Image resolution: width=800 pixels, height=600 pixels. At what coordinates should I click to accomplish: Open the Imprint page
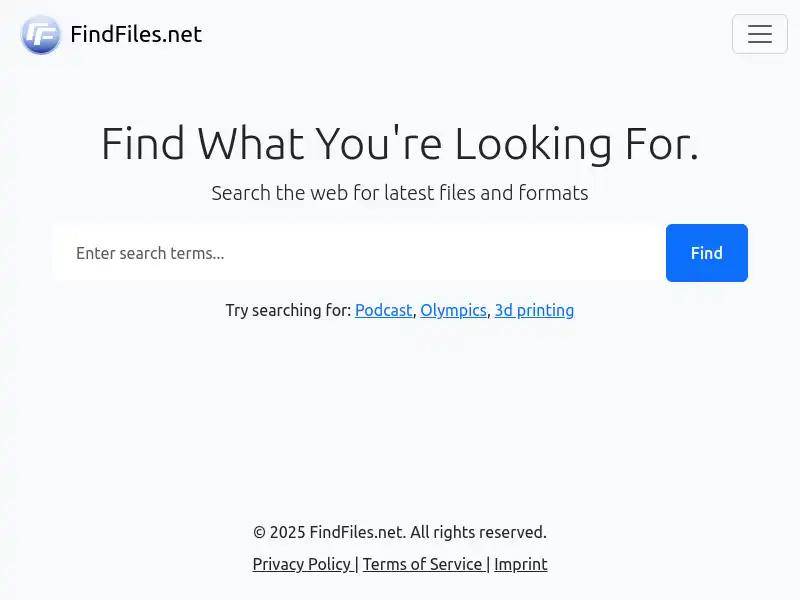[x=521, y=564]
